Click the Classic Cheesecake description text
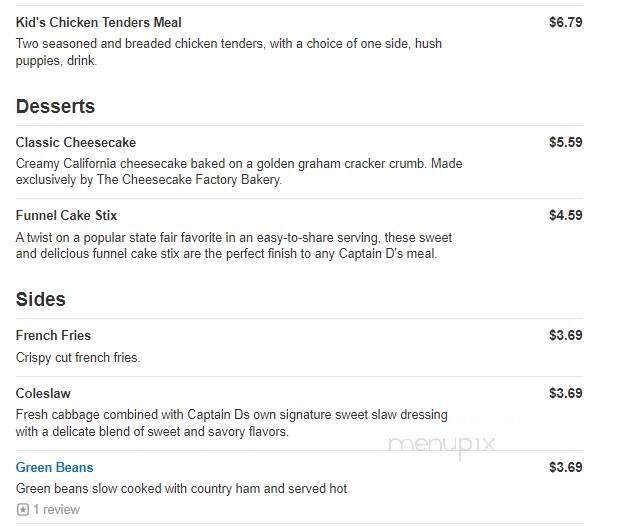Viewport: 621px width, 527px height. pyautogui.click(x=239, y=172)
